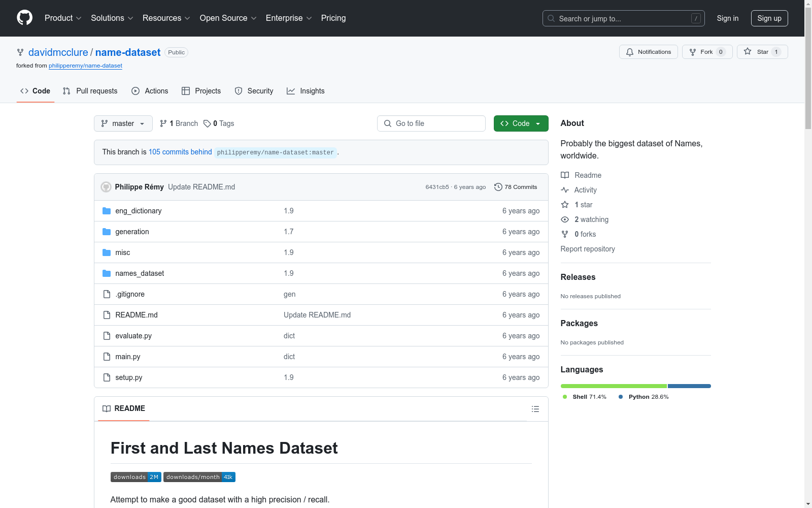
Task: Click the Activity pulse icon
Action: click(x=565, y=190)
